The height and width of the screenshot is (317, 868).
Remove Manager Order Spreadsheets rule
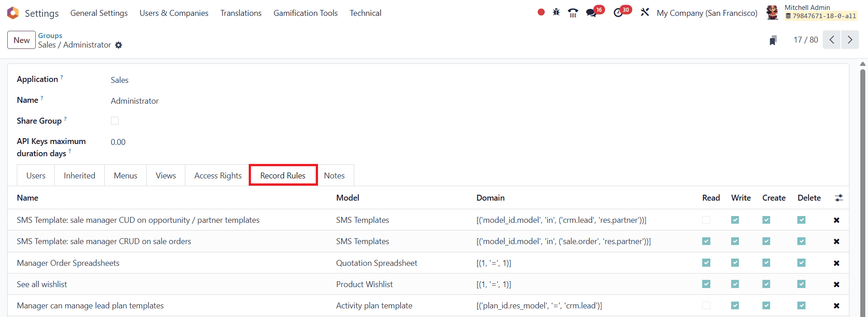[836, 263]
